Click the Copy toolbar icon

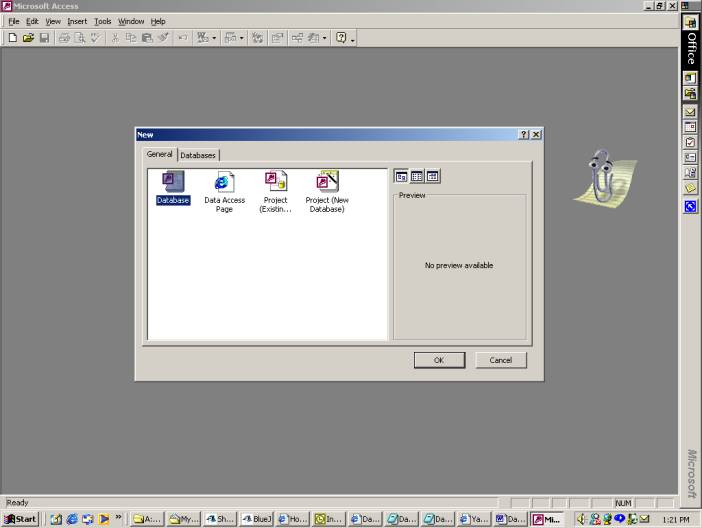click(x=131, y=38)
